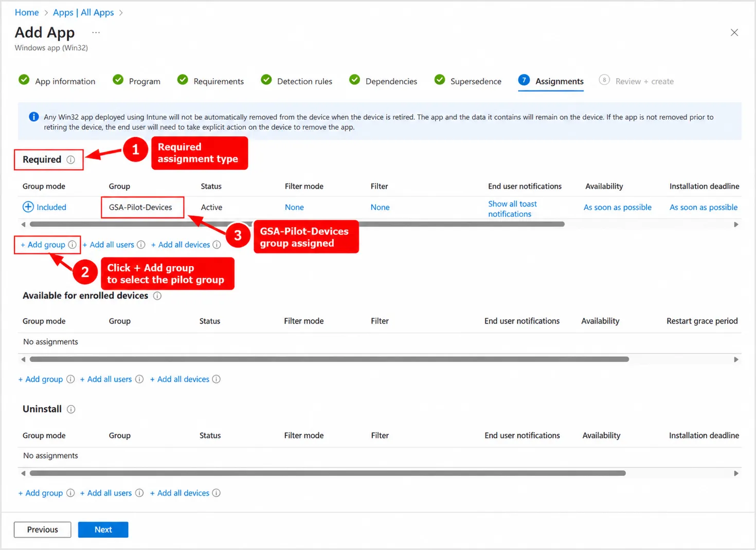The height and width of the screenshot is (550, 756).
Task: Click the Included group mode plus icon
Action: click(x=28, y=207)
